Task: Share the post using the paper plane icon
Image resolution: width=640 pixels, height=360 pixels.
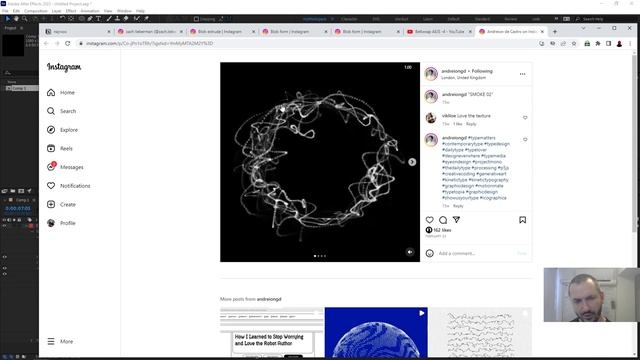Action: pyautogui.click(x=456, y=220)
